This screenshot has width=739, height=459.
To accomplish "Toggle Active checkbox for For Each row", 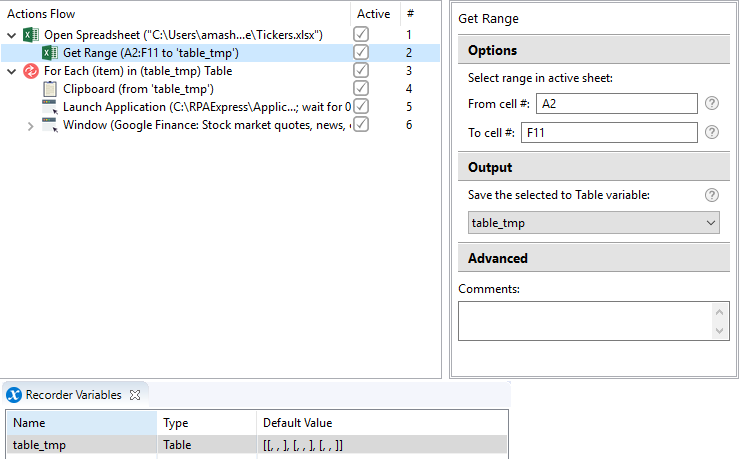I will tap(361, 70).
